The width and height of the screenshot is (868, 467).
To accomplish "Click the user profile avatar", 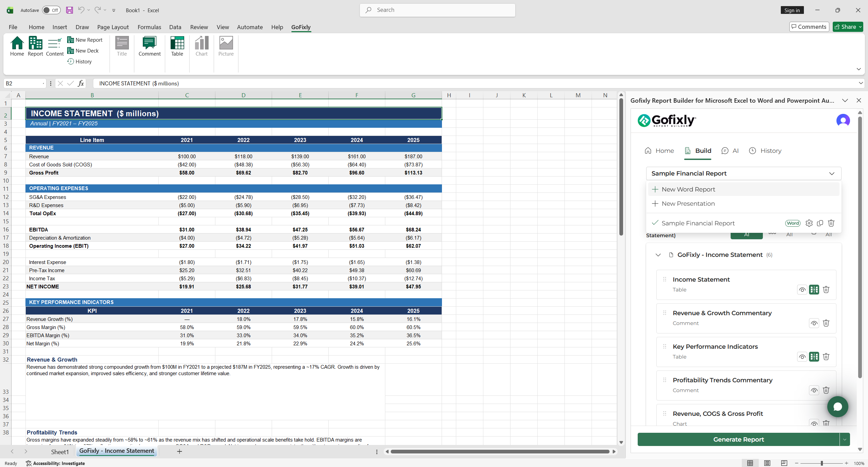I will 843,120.
